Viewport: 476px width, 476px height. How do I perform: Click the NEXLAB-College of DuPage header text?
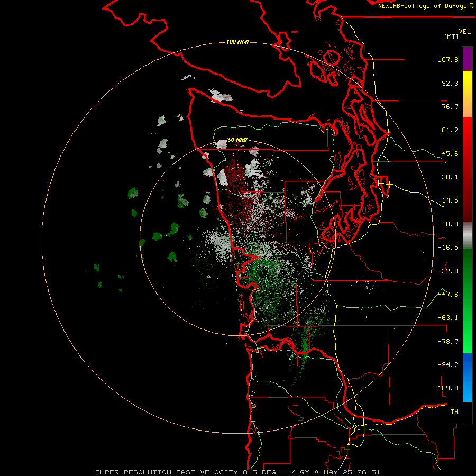(x=422, y=6)
